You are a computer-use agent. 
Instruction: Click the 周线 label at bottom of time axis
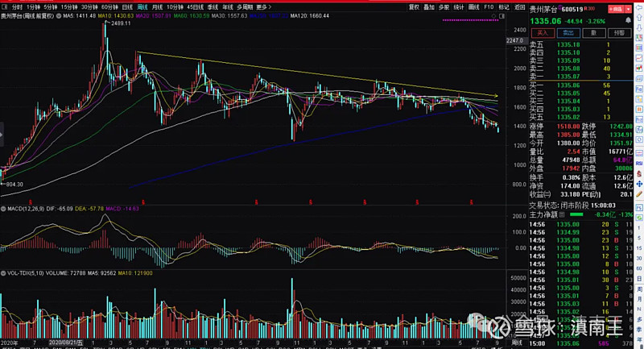[x=516, y=343]
